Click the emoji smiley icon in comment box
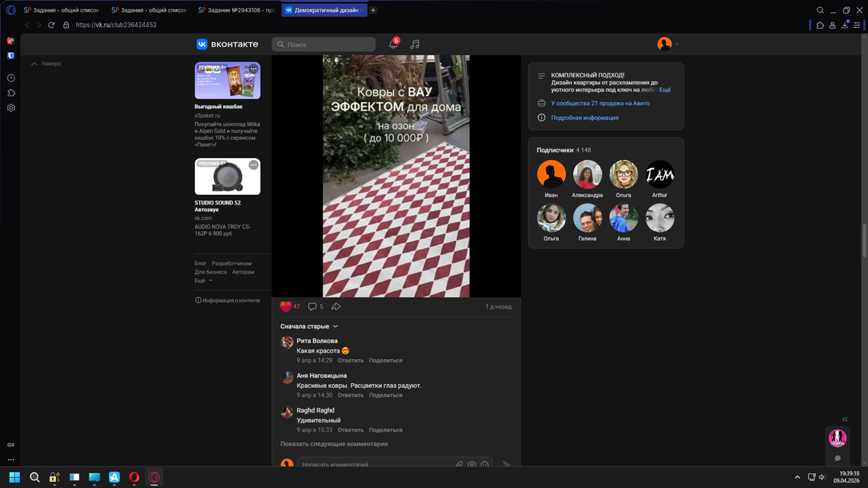This screenshot has width=868, height=488. (484, 465)
